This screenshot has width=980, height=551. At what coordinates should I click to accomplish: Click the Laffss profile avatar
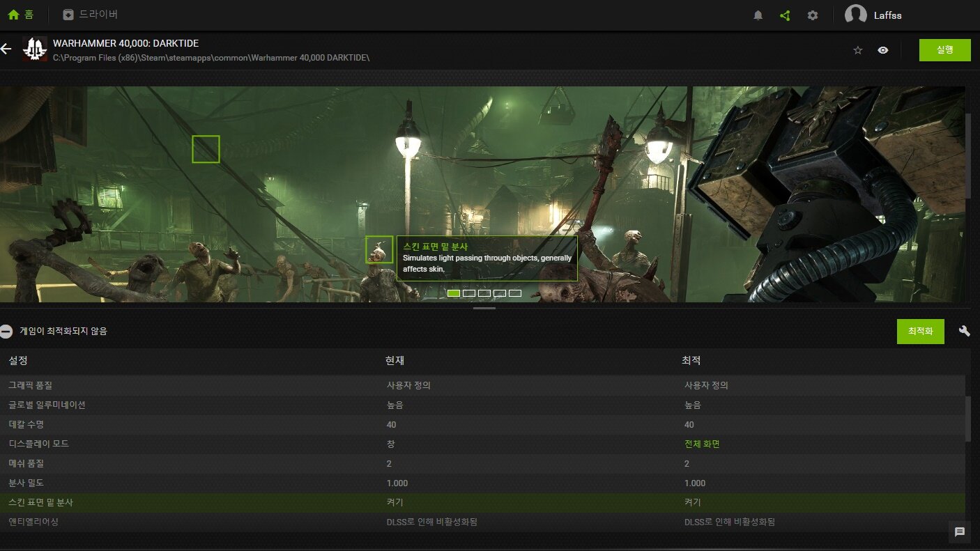click(855, 15)
